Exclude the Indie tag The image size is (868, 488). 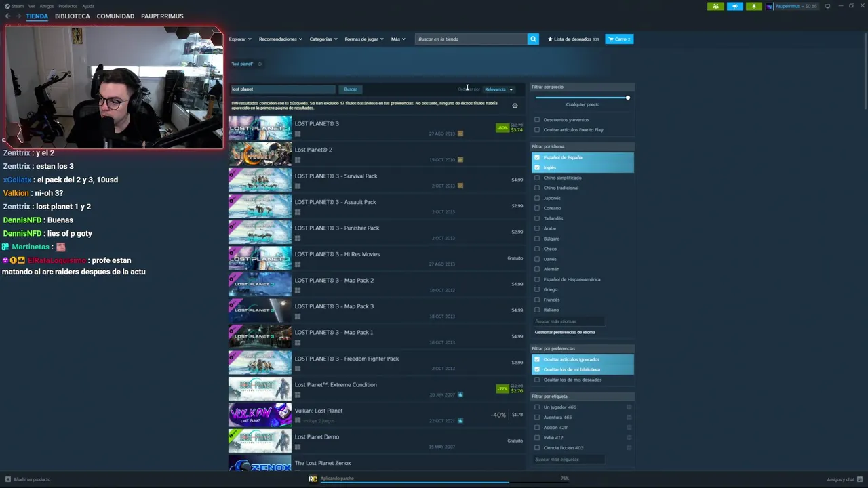click(629, 438)
